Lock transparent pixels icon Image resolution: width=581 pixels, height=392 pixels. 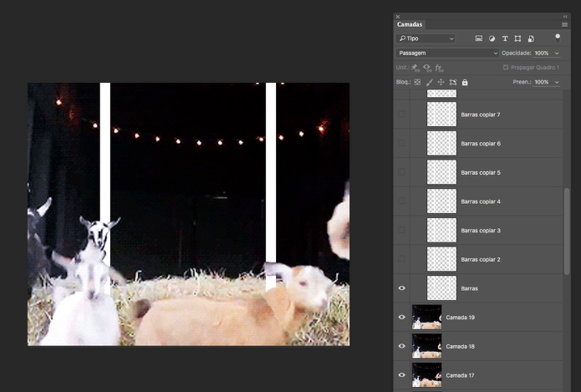point(417,82)
